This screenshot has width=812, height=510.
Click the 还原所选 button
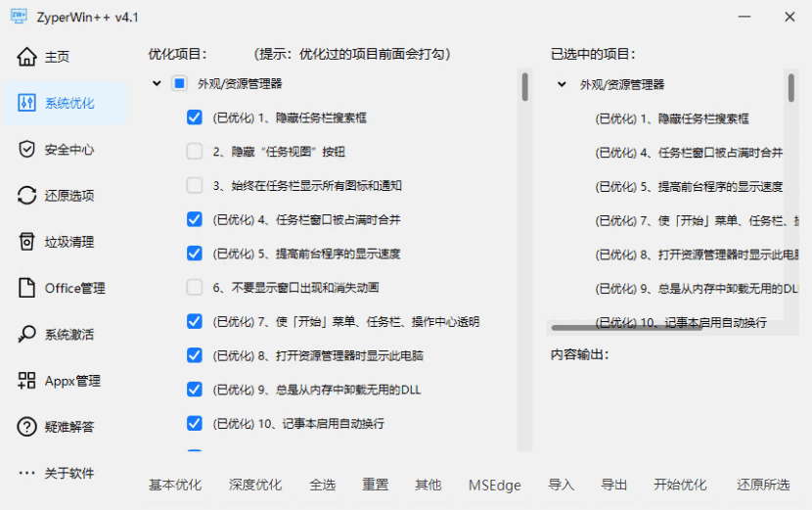click(763, 486)
